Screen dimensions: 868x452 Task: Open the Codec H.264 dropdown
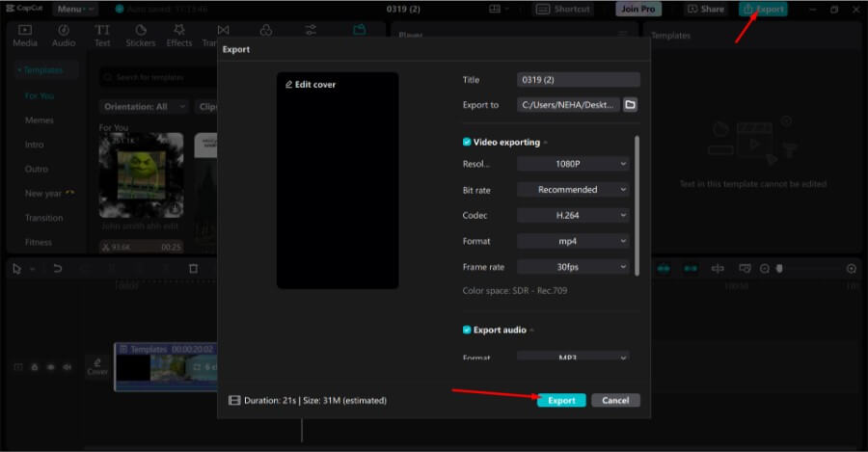pos(573,216)
